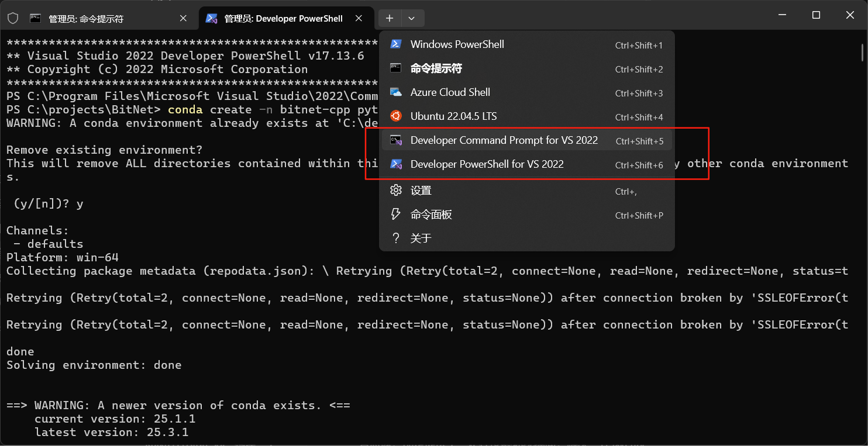868x446 pixels.
Task: Click the Developer PowerShell menu entry icon
Action: pos(396,164)
